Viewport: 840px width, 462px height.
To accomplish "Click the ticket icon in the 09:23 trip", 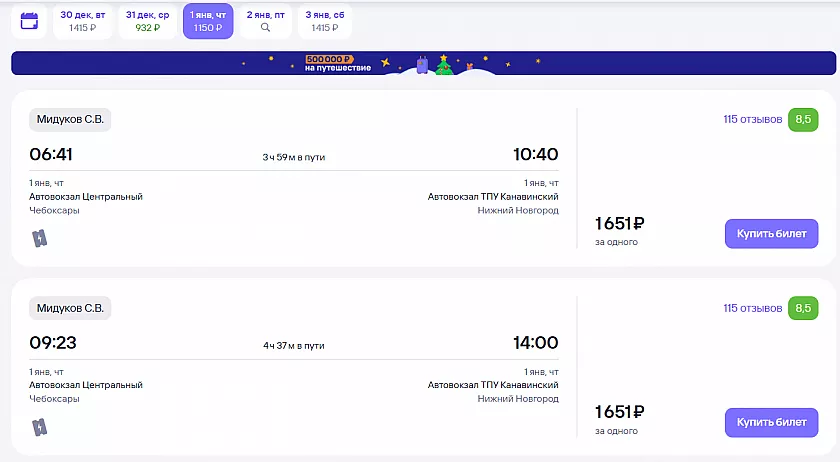I will coord(40,427).
